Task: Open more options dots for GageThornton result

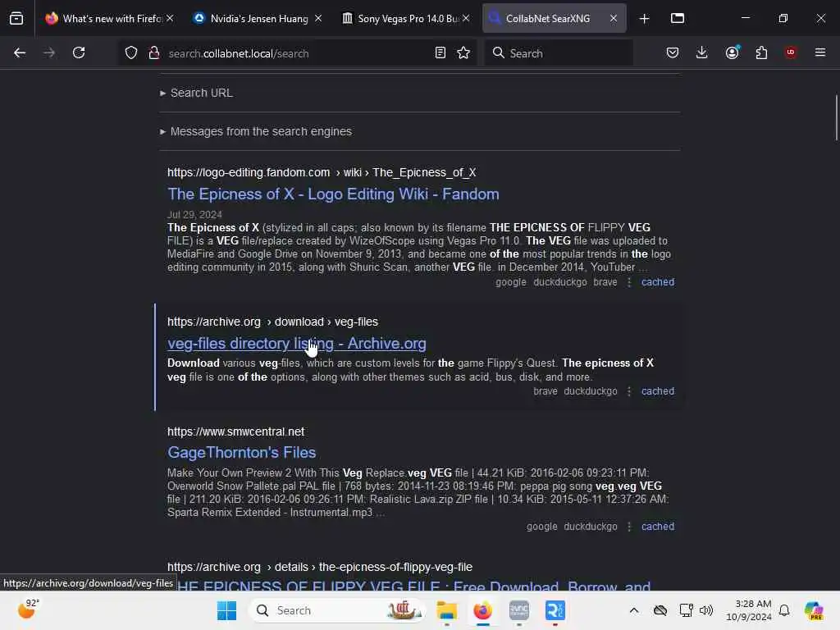Action: [629, 527]
